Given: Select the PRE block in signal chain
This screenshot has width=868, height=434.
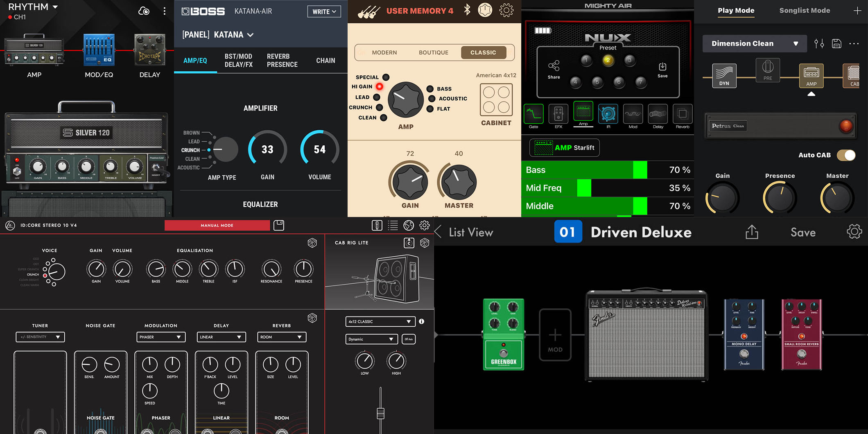Looking at the screenshot, I should (x=768, y=70).
